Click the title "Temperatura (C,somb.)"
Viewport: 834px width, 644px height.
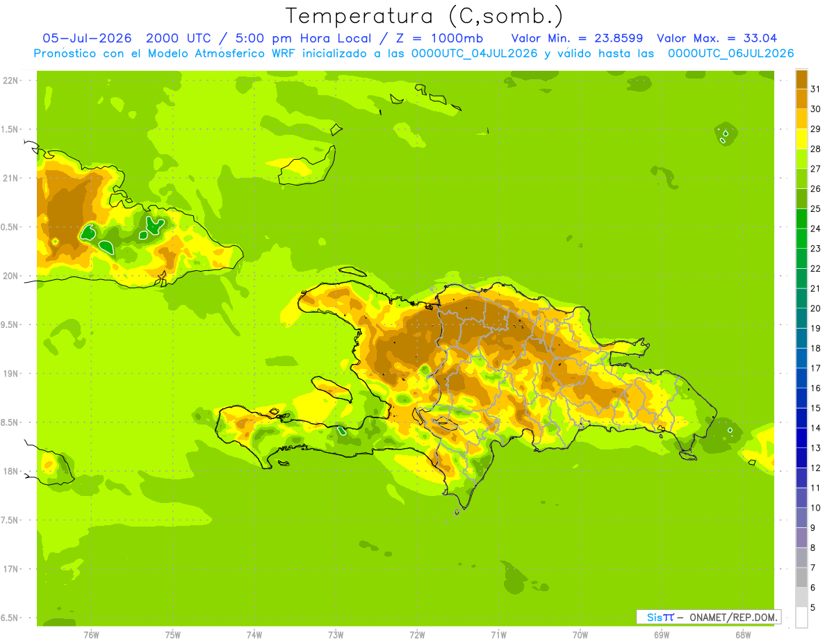click(424, 16)
